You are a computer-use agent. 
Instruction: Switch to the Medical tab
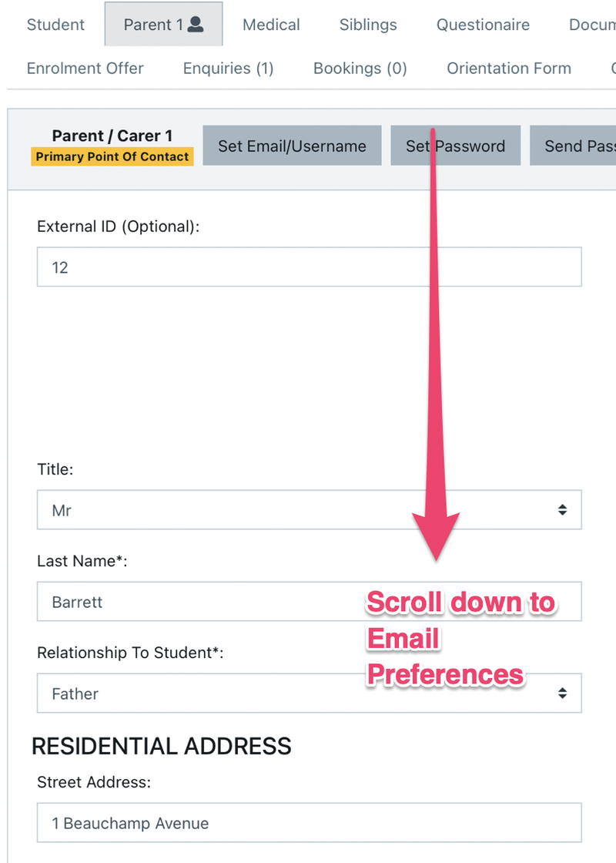(x=271, y=25)
